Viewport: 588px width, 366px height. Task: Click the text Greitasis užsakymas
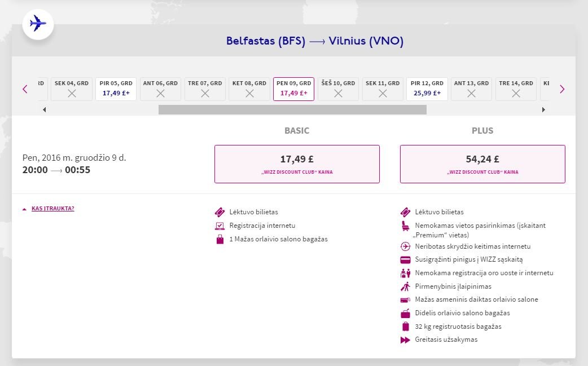tap(446, 340)
